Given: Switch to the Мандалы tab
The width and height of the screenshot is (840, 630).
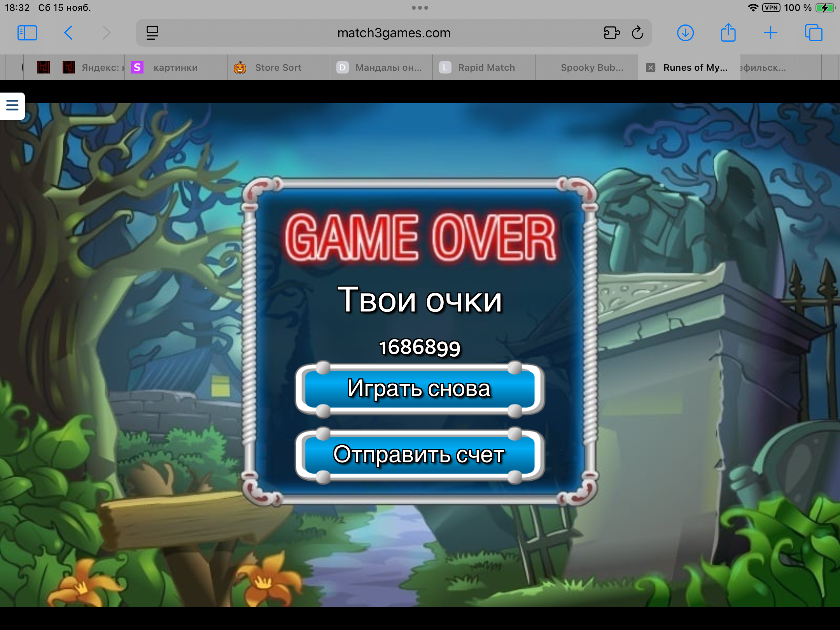Looking at the screenshot, I should (x=388, y=68).
